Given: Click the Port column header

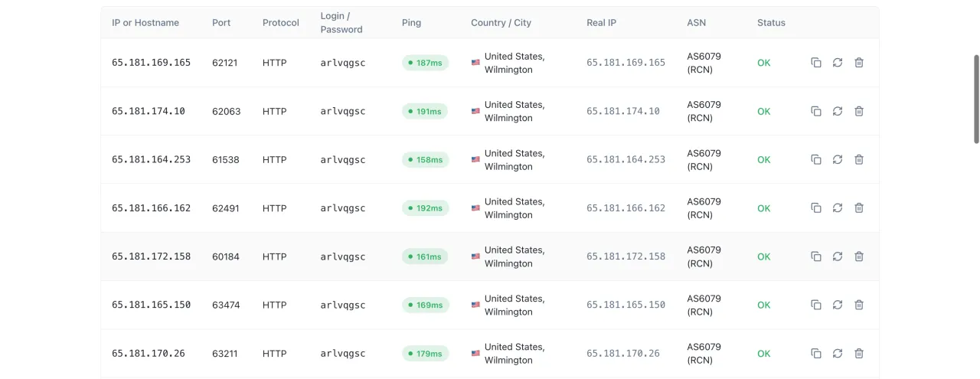Looking at the screenshot, I should 221,23.
